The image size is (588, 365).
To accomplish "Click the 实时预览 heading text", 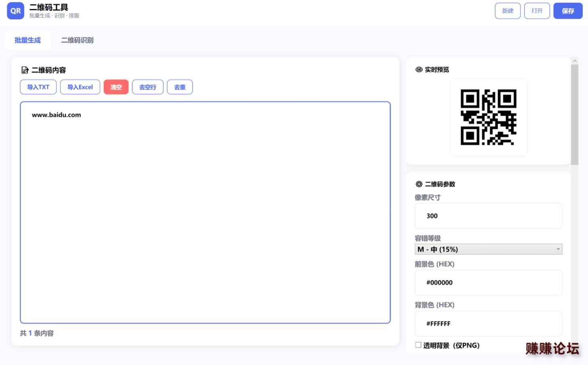I will (437, 70).
